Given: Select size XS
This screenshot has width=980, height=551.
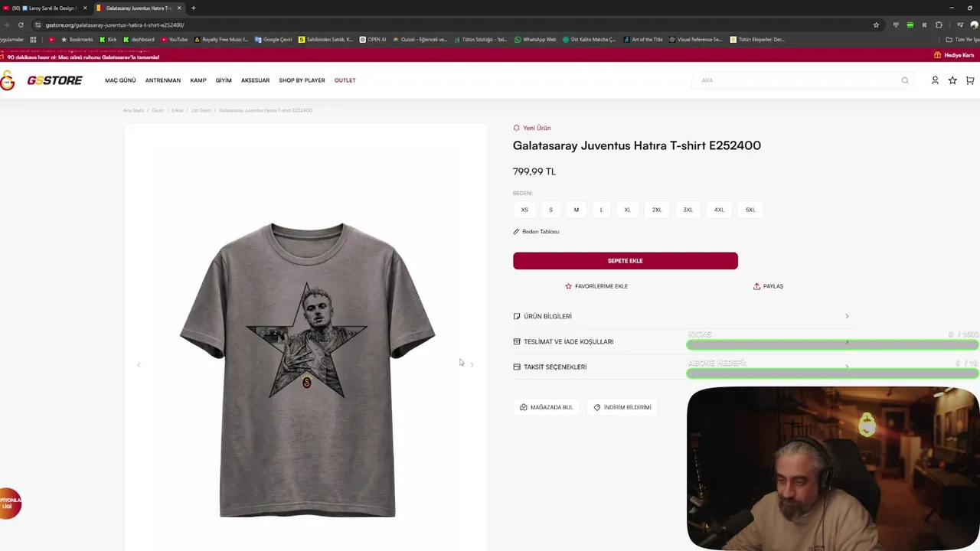Looking at the screenshot, I should click(524, 210).
